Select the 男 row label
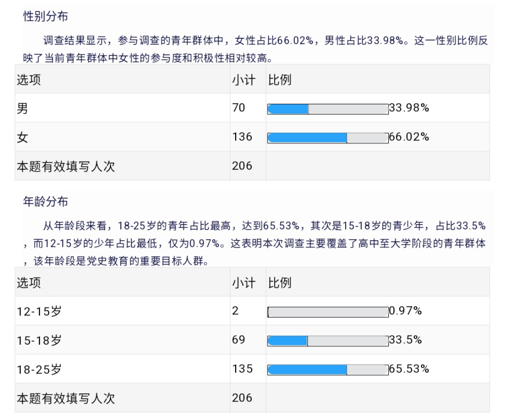The image size is (512, 420). click(x=23, y=108)
